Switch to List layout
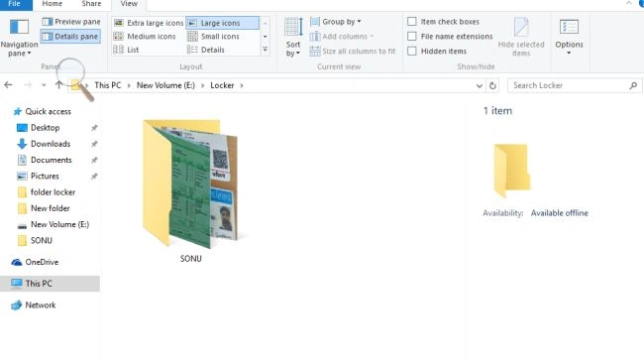 126,50
